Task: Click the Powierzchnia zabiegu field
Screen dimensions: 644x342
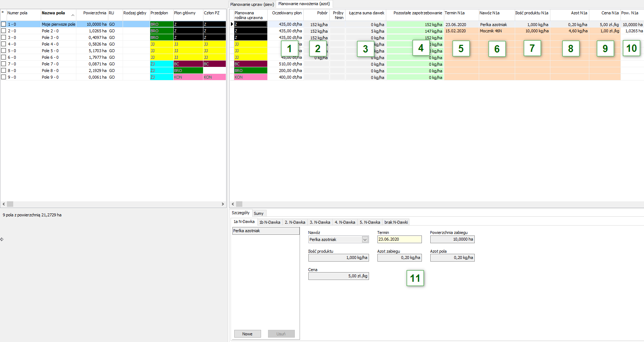Action: coord(452,239)
